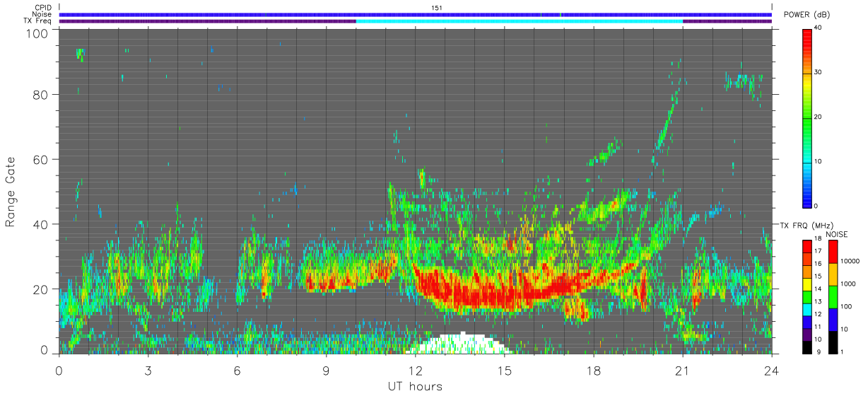The width and height of the screenshot is (868, 401).
Task: Click the 15 hour tick label
Action: pos(504,370)
